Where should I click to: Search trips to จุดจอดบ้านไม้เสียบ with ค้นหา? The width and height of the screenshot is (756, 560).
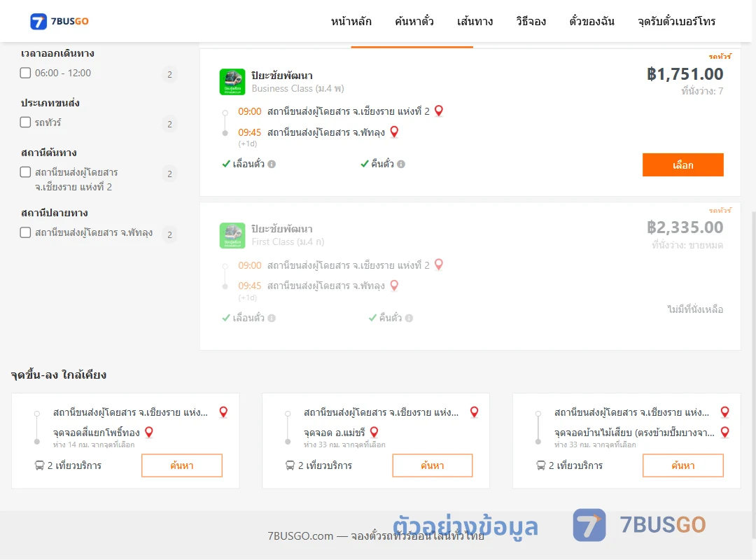(683, 465)
